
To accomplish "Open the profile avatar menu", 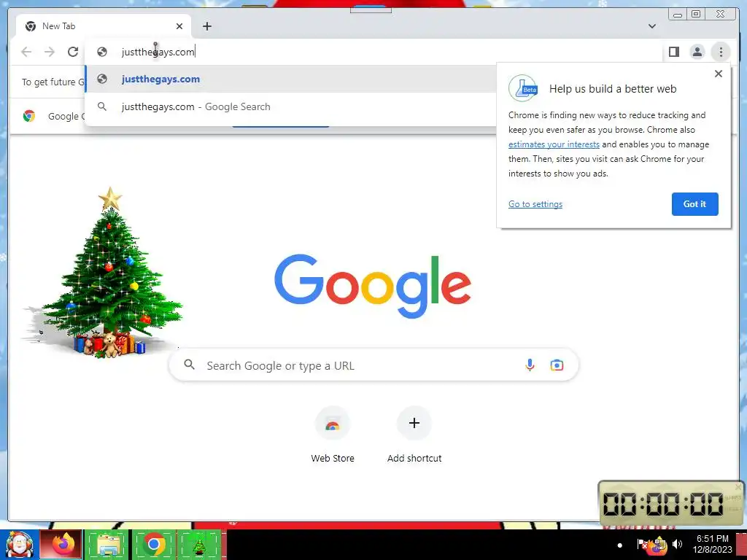I will [x=697, y=52].
